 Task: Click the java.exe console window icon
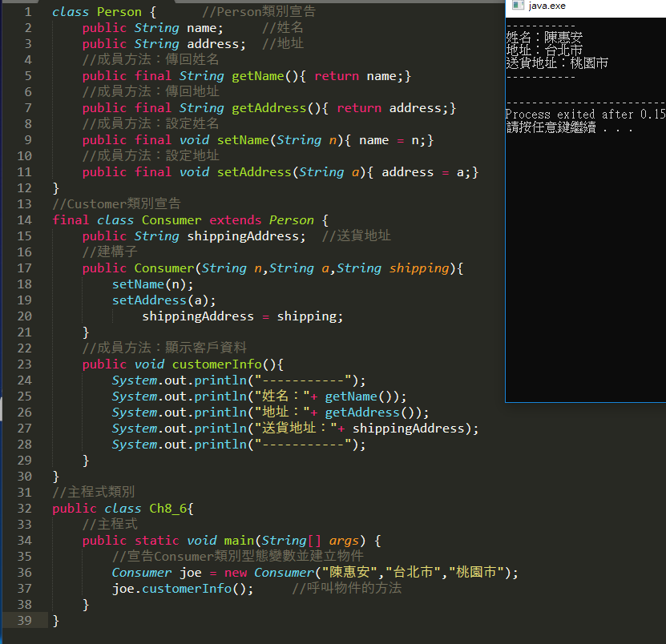(x=518, y=6)
